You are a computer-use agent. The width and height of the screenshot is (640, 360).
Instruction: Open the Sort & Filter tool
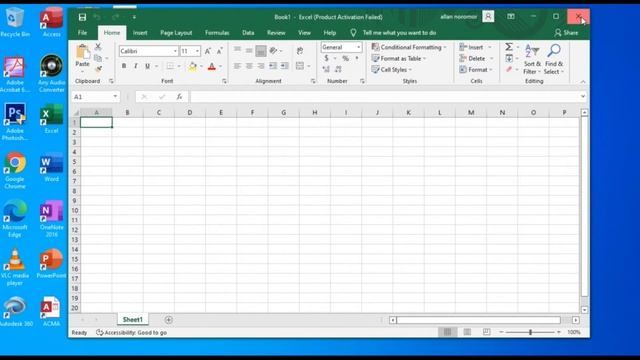click(532, 59)
